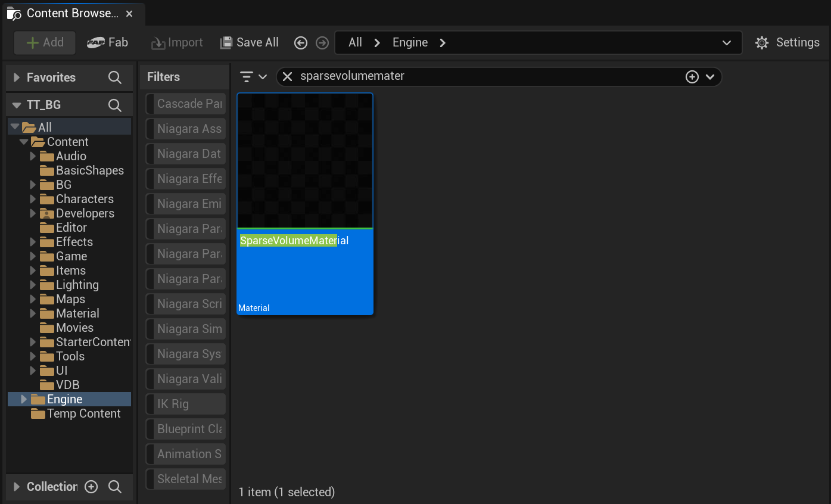Go back with the left arrow icon

(x=301, y=43)
